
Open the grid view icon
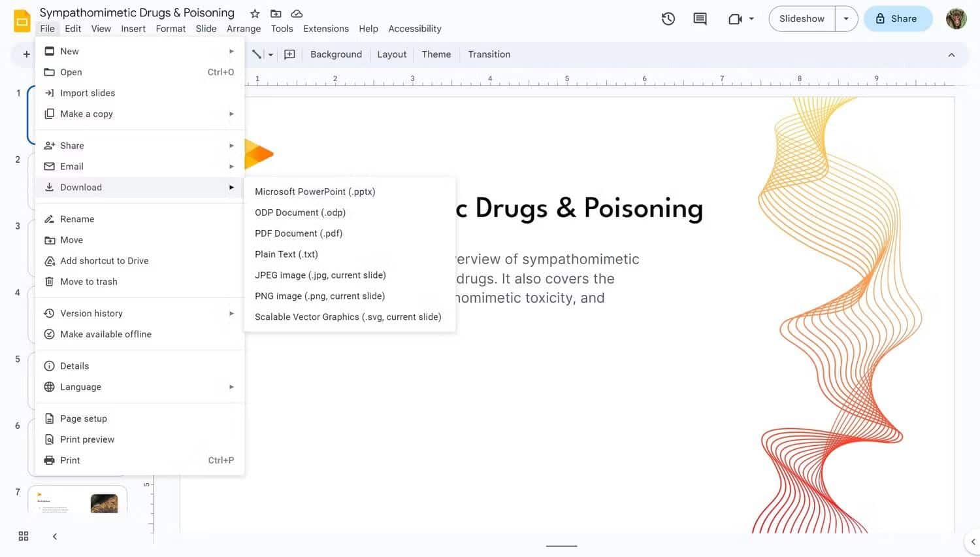pyautogui.click(x=24, y=536)
